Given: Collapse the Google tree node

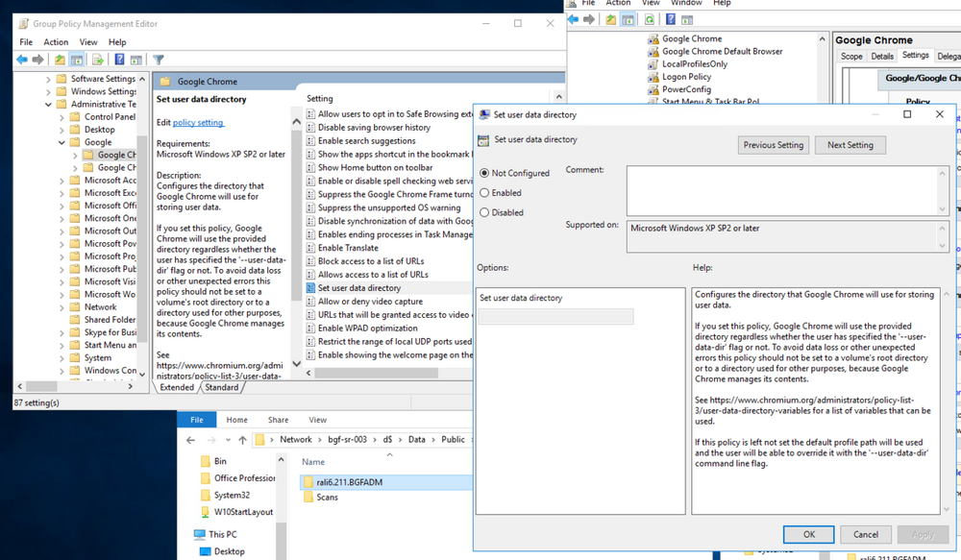Looking at the screenshot, I should [x=62, y=142].
